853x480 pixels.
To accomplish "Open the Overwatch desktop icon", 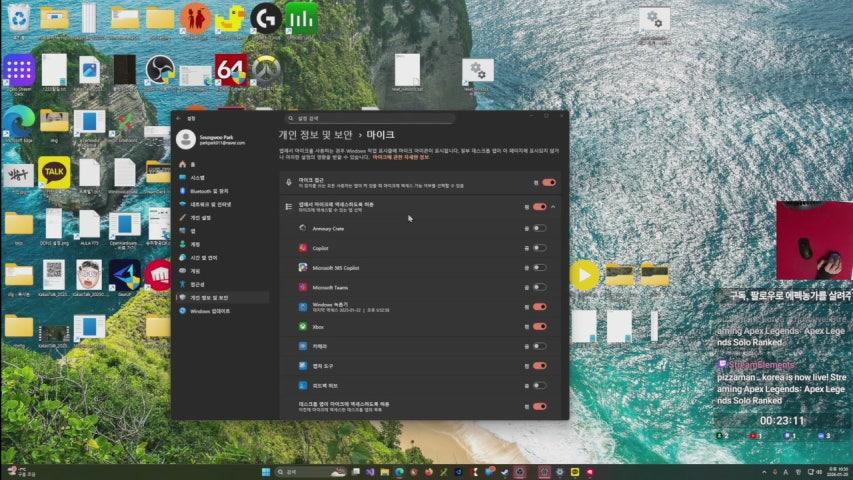I will click(266, 71).
